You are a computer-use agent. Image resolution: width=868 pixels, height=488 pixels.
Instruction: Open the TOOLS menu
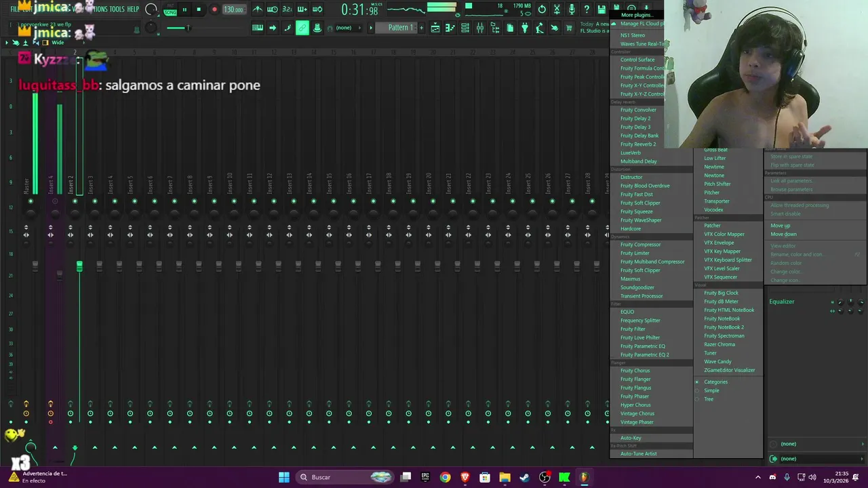point(117,9)
